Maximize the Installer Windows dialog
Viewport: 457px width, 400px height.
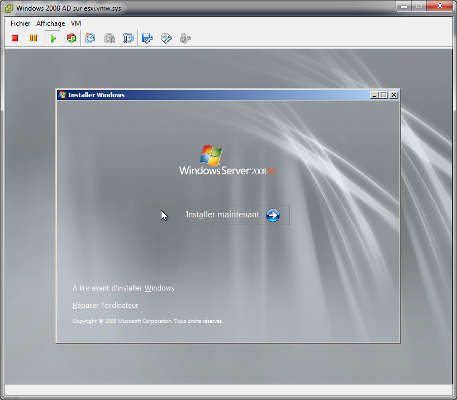384,95
